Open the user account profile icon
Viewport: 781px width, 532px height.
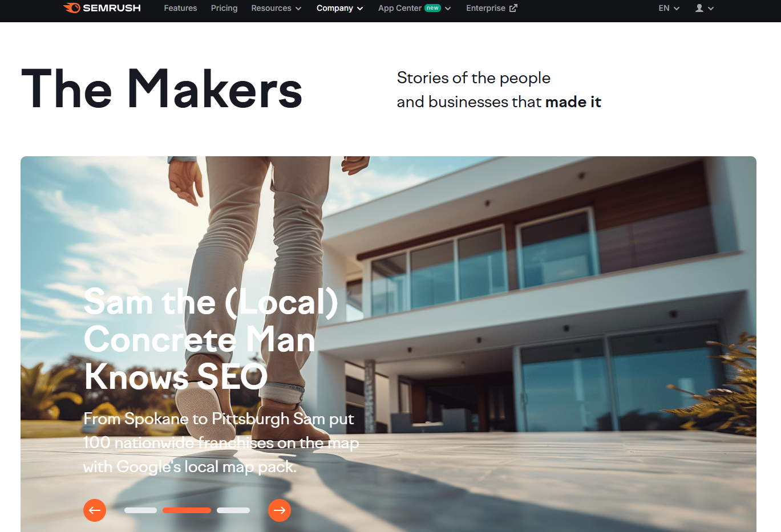coord(699,8)
